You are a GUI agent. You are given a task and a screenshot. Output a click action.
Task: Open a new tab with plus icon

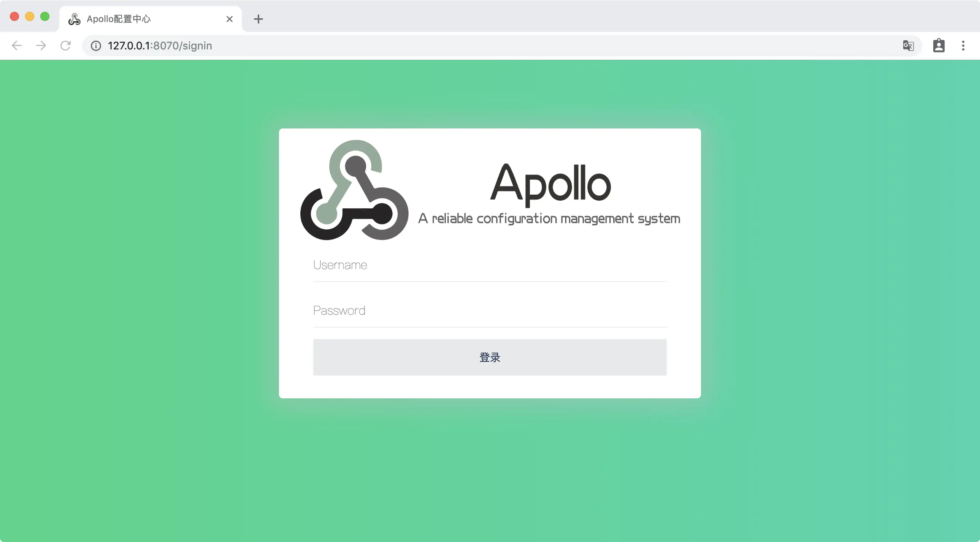(x=258, y=19)
